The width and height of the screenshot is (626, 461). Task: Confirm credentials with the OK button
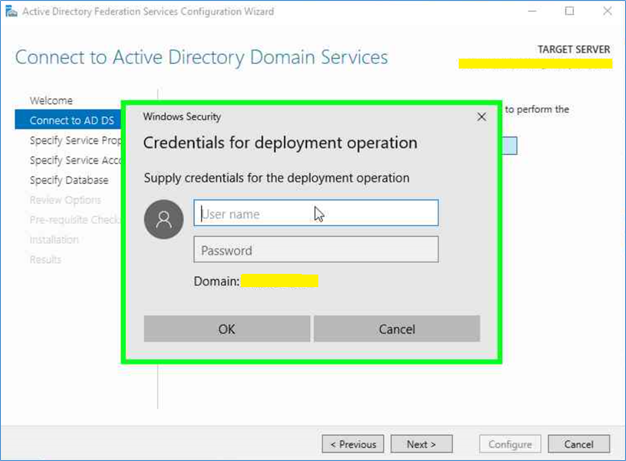[227, 329]
